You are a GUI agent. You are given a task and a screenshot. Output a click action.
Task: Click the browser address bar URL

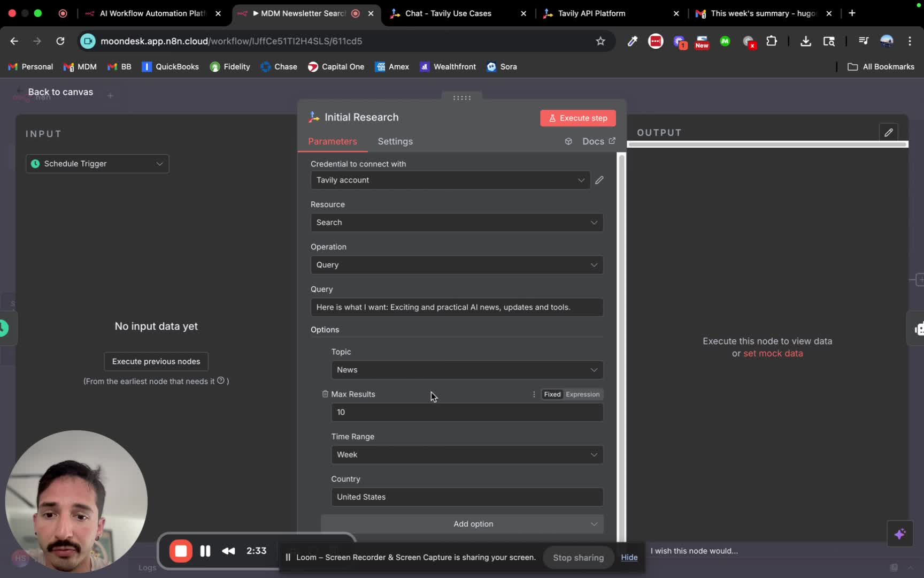(x=231, y=41)
